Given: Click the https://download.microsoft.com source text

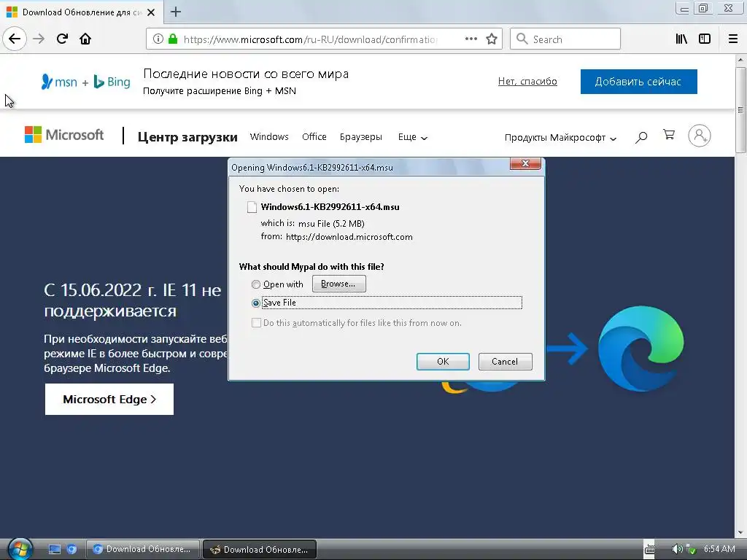Looking at the screenshot, I should click(349, 237).
